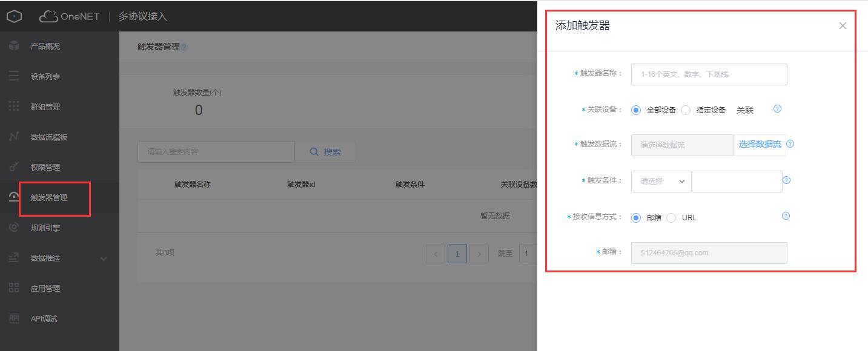The image size is (868, 351).
Task: Select the 全部设备 radio button
Action: click(636, 110)
